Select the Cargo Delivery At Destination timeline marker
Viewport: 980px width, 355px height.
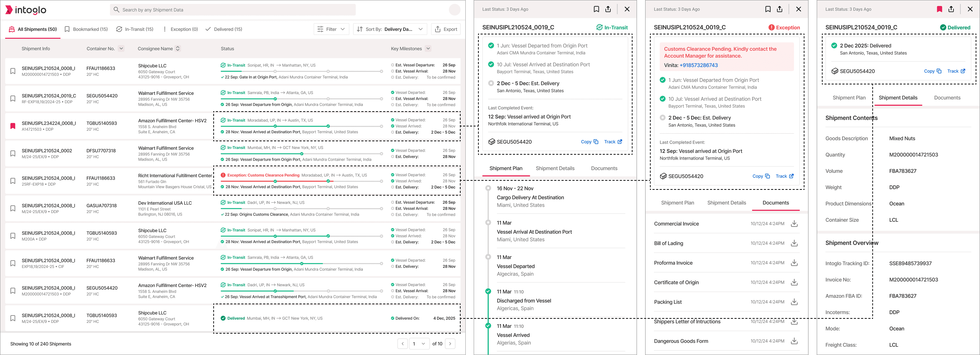coord(488,188)
